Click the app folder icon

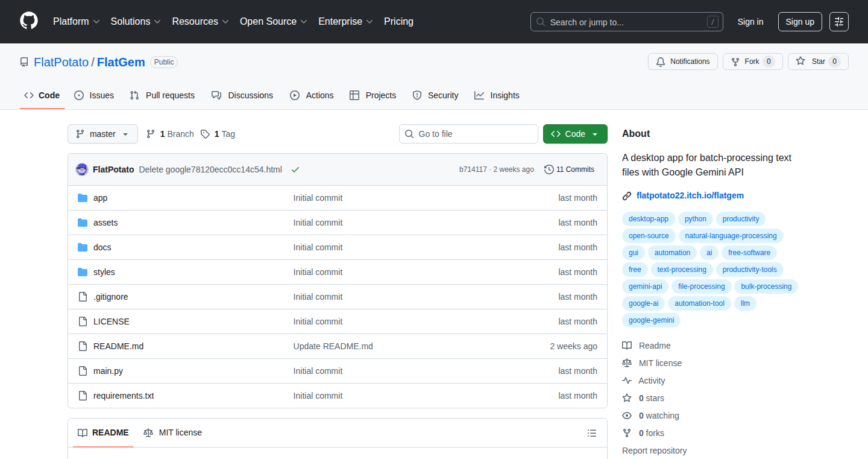(x=83, y=198)
